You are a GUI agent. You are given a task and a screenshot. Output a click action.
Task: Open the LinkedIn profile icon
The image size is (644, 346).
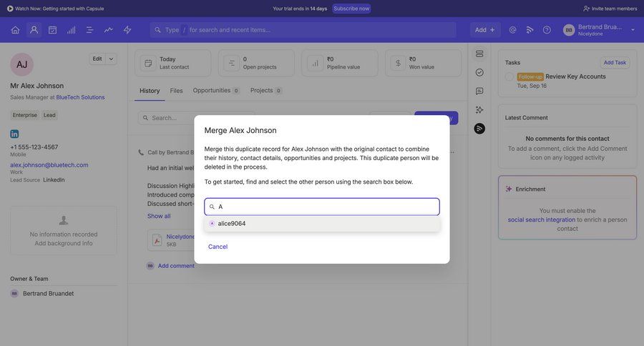pos(14,134)
